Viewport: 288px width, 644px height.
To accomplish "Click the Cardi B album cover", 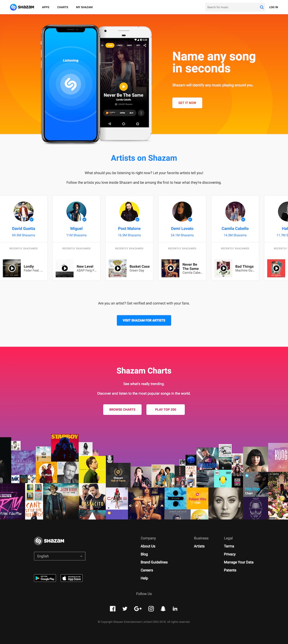I will 117,499.
